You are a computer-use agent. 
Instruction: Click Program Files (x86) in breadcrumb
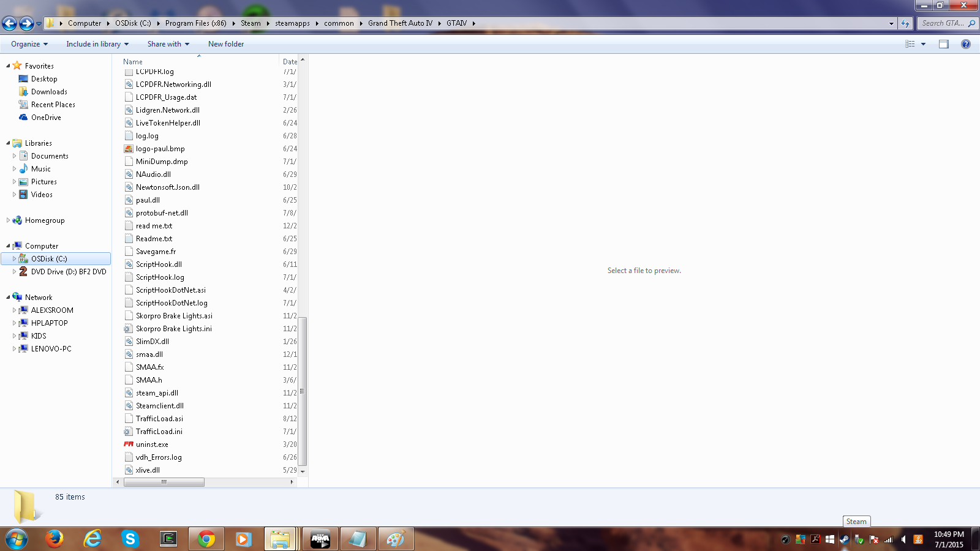coord(195,23)
